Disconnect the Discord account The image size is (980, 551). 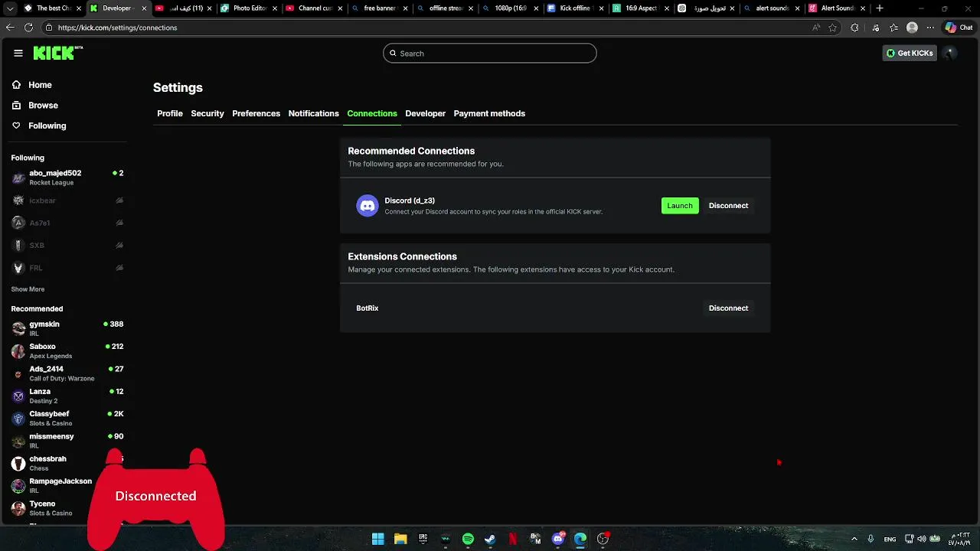(x=728, y=205)
